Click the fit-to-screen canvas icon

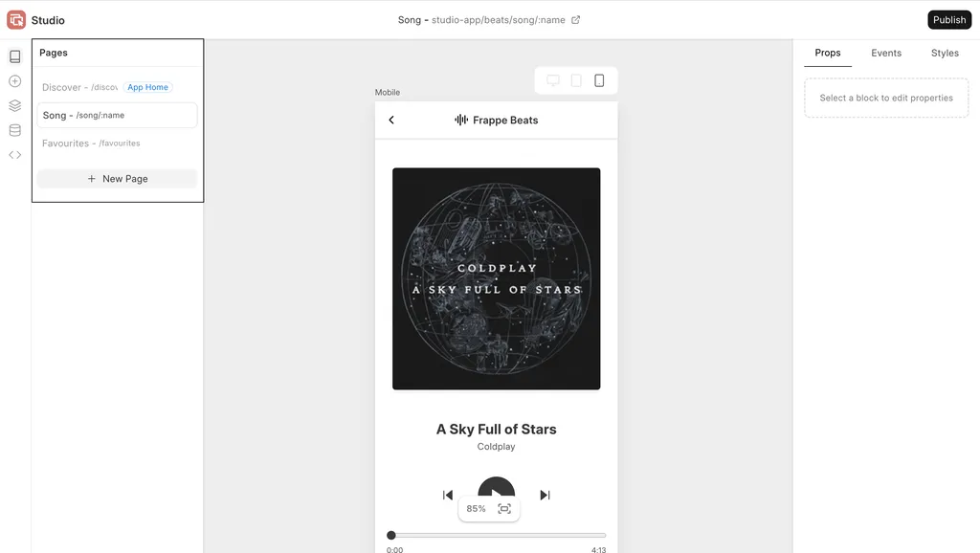[x=504, y=509]
